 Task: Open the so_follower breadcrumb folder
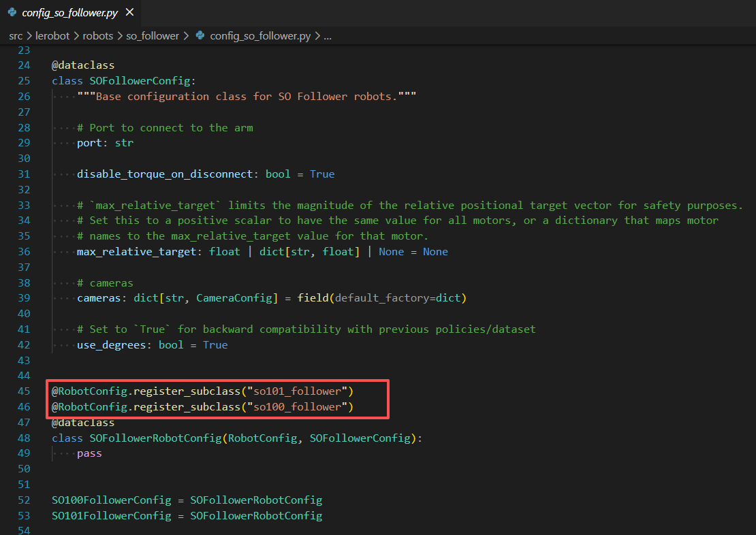point(153,36)
